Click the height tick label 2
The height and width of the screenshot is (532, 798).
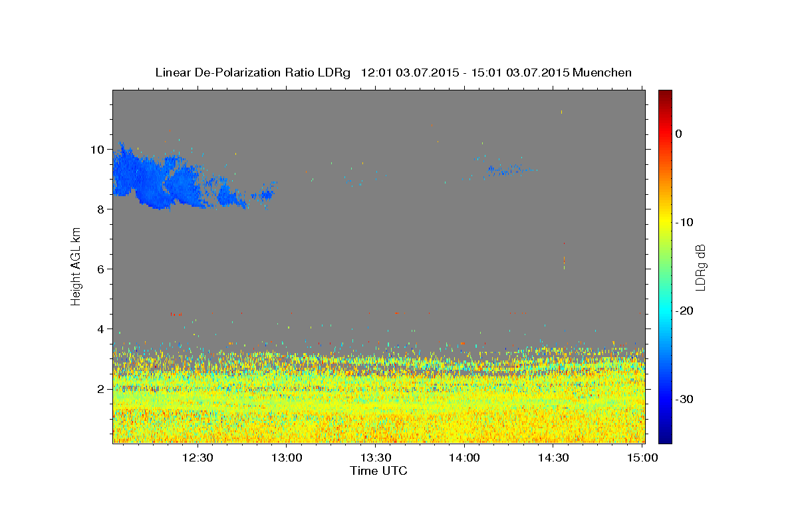tap(101, 389)
